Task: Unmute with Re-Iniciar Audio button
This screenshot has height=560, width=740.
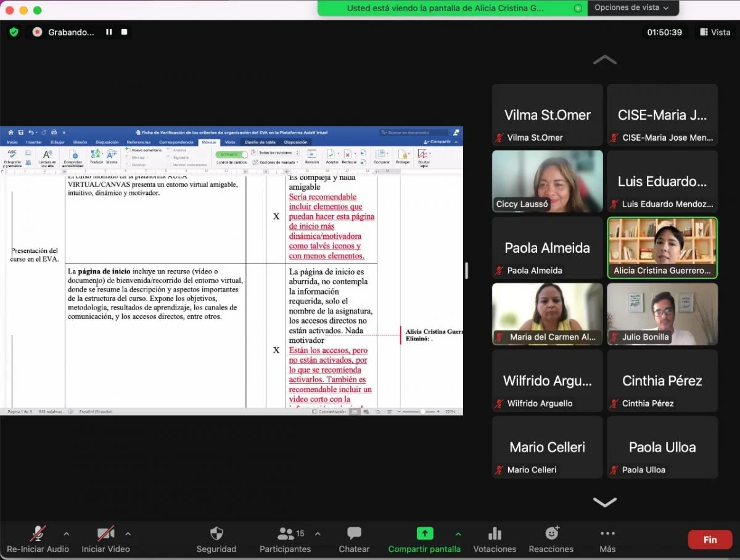Action: (38, 540)
